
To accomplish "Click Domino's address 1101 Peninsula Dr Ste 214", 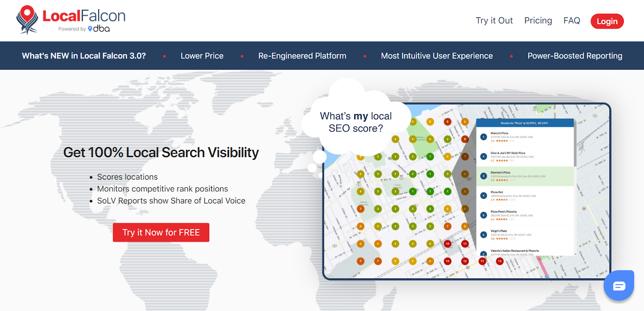I will 518,176.
